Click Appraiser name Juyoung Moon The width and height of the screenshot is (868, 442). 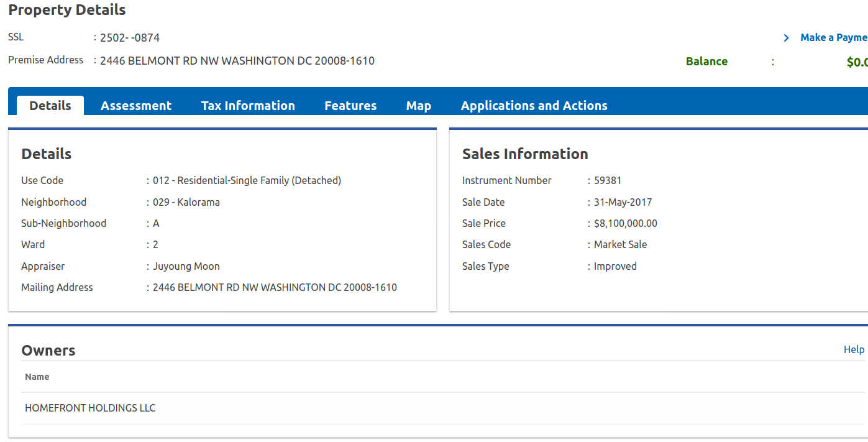point(186,266)
